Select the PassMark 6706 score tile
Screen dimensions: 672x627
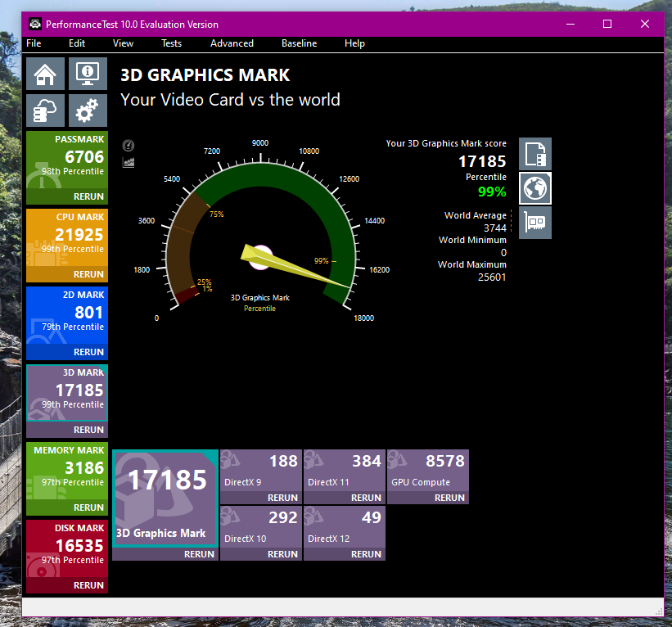coord(67,160)
